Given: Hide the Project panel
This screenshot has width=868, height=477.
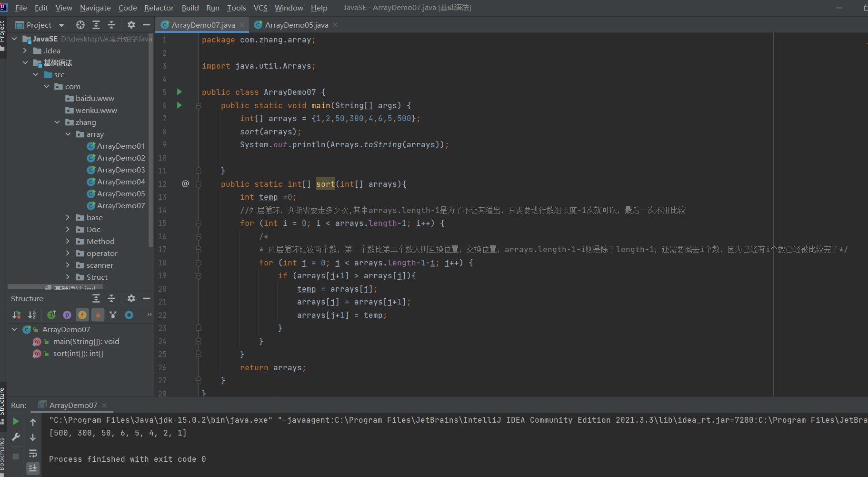Looking at the screenshot, I should (x=147, y=25).
